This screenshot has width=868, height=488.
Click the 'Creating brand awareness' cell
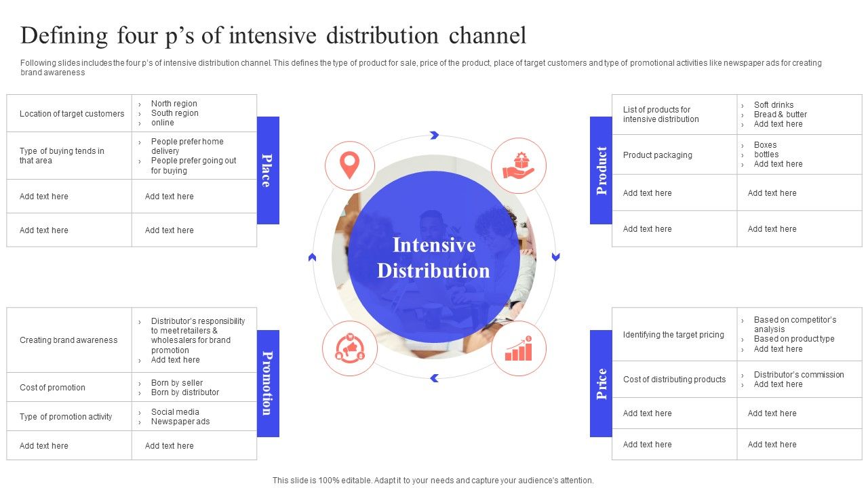coord(68,340)
